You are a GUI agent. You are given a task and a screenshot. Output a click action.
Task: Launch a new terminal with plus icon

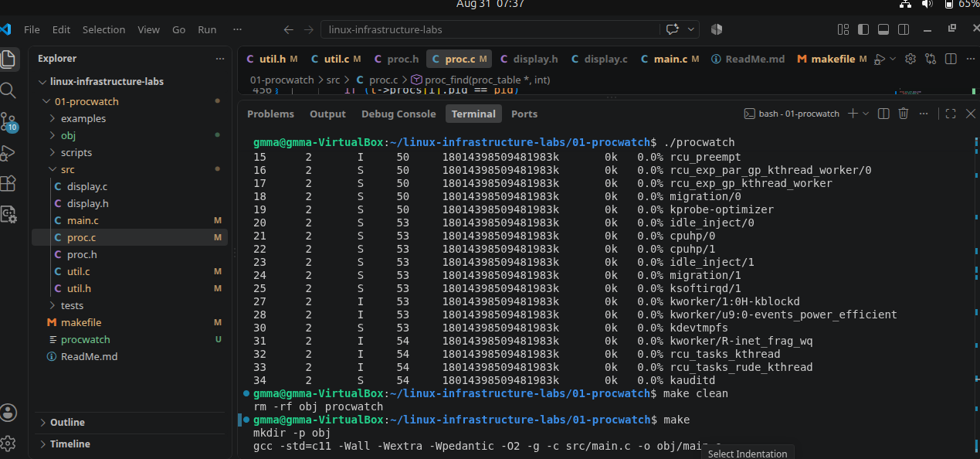(x=853, y=114)
